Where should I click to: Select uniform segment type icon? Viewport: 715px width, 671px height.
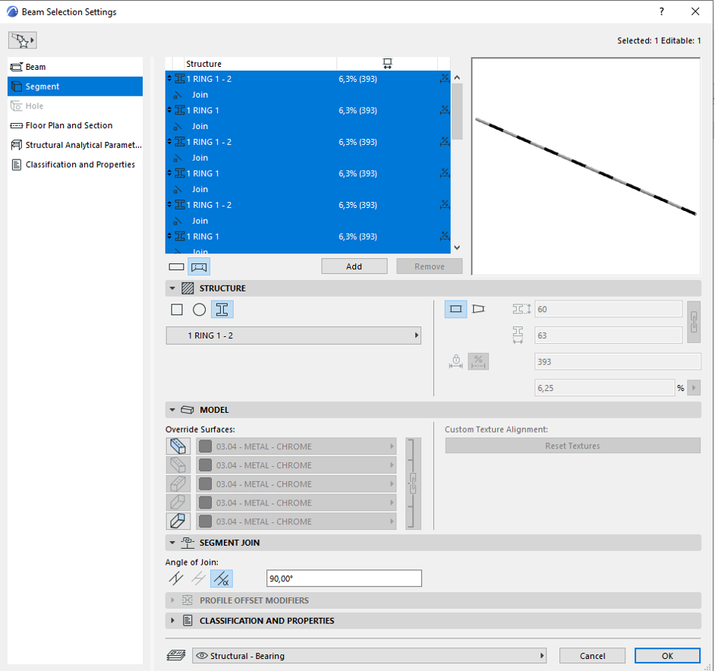456,309
